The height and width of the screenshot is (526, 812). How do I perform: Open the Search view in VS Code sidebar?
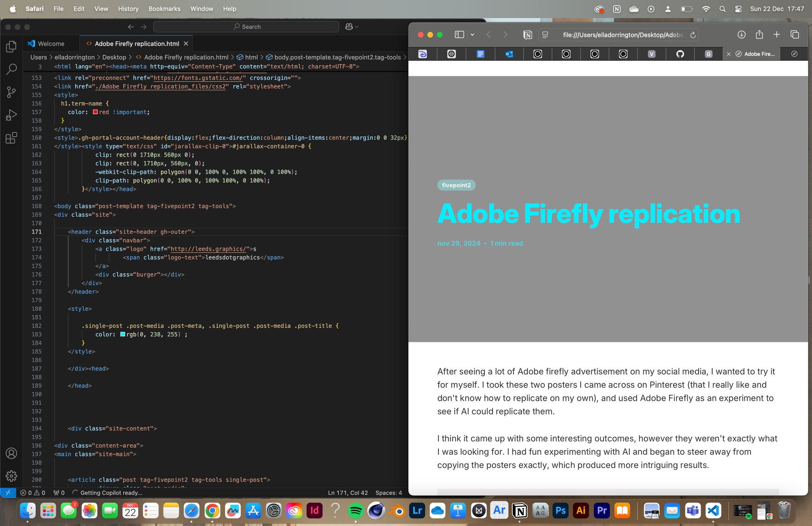(x=11, y=69)
